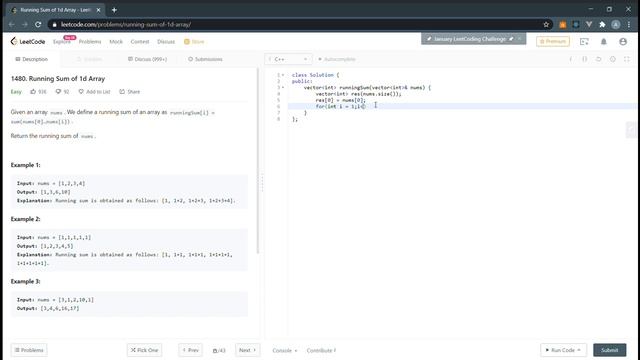Open the Chrome menu three dots
640x360 pixels.
pos(629,24)
